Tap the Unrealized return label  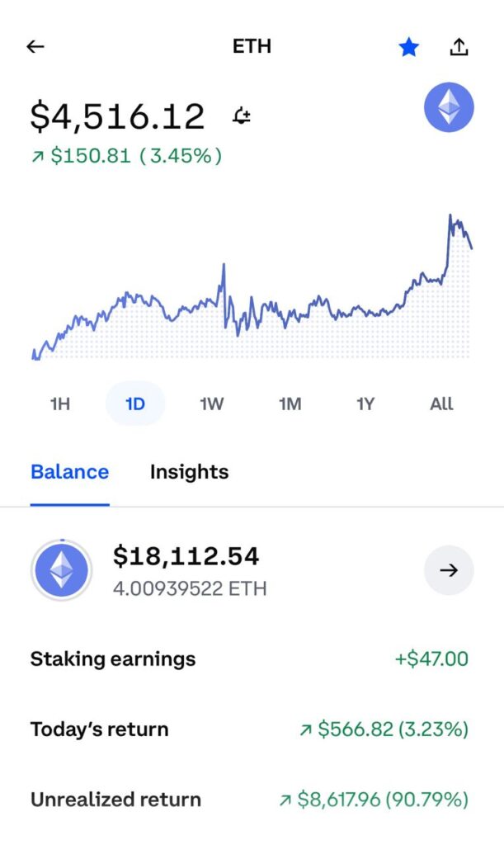tap(115, 800)
